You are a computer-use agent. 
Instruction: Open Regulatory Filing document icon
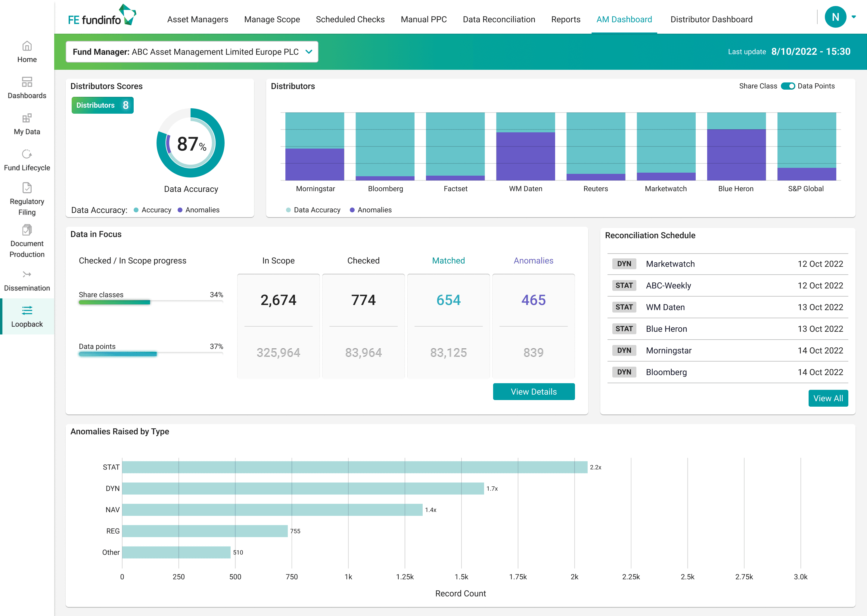point(26,188)
